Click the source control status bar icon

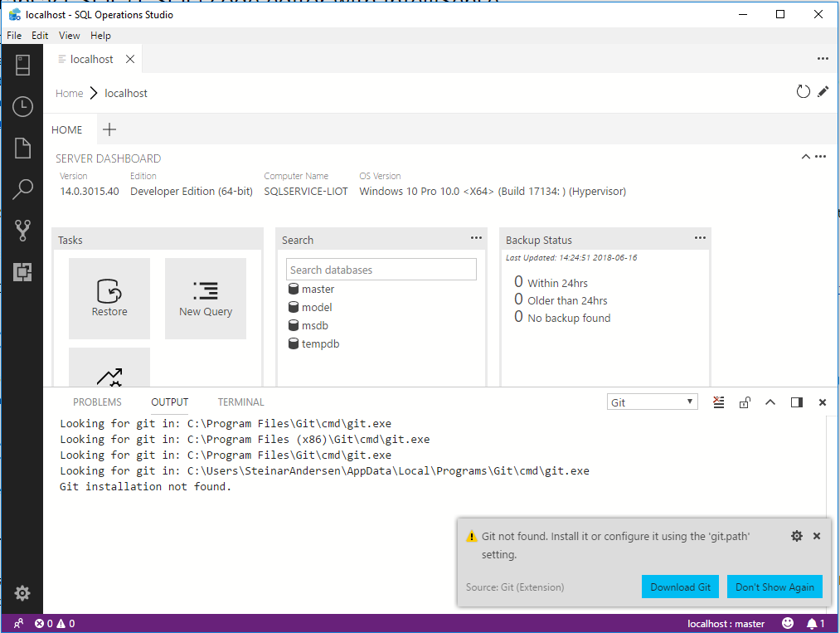[x=18, y=623]
